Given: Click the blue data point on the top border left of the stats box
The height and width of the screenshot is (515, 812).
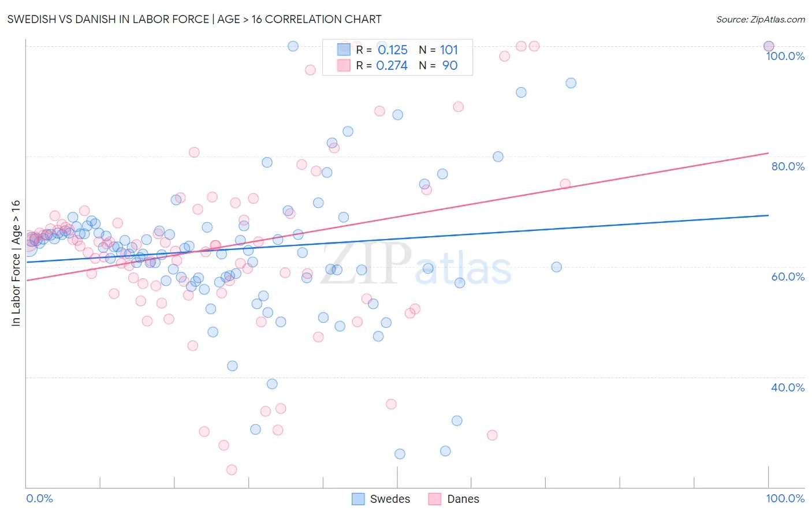Looking at the screenshot, I should [x=293, y=46].
